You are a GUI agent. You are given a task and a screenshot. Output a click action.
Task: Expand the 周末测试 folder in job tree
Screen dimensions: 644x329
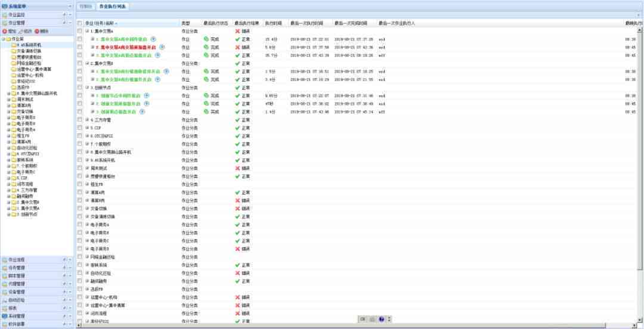tap(8, 100)
